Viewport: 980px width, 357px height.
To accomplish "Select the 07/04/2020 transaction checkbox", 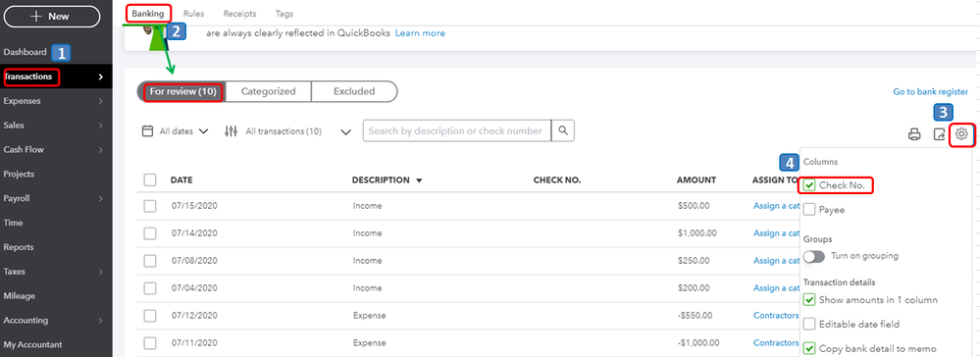I will pos(150,288).
